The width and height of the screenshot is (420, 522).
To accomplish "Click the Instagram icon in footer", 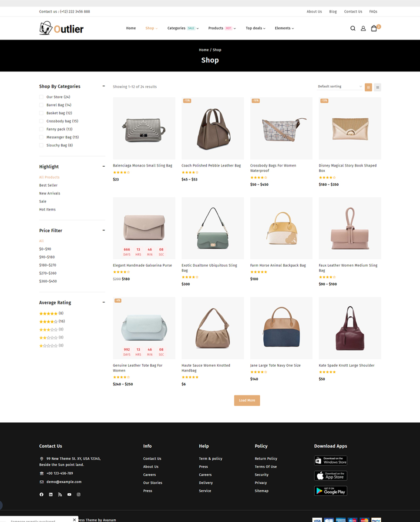I will click(79, 495).
